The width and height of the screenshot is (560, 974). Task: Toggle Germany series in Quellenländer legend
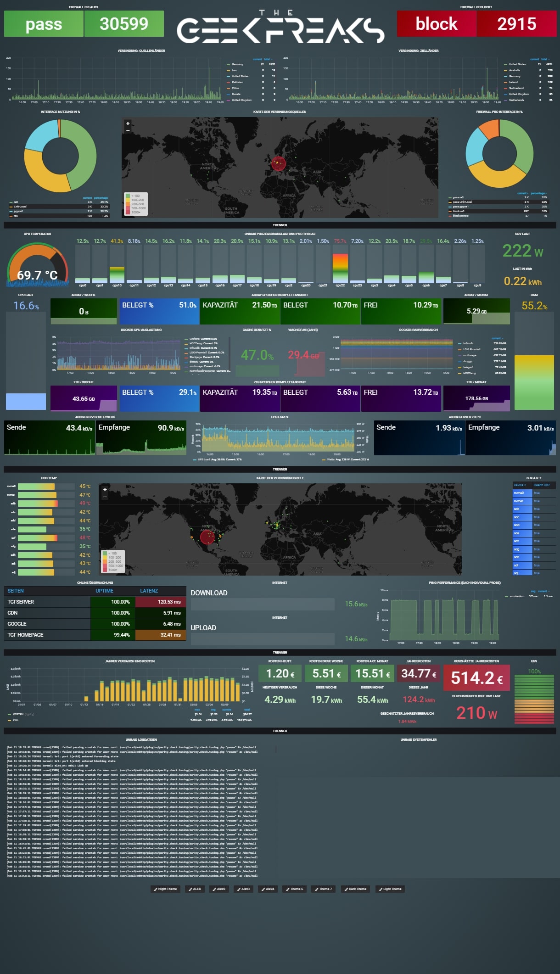(237, 64)
